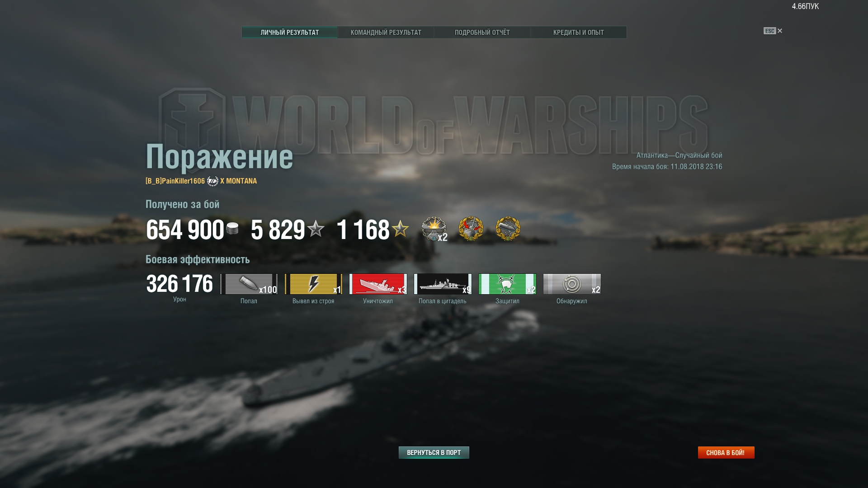Click the Попал shell hits ribbon
This screenshot has width=868, height=488.
coord(249,284)
